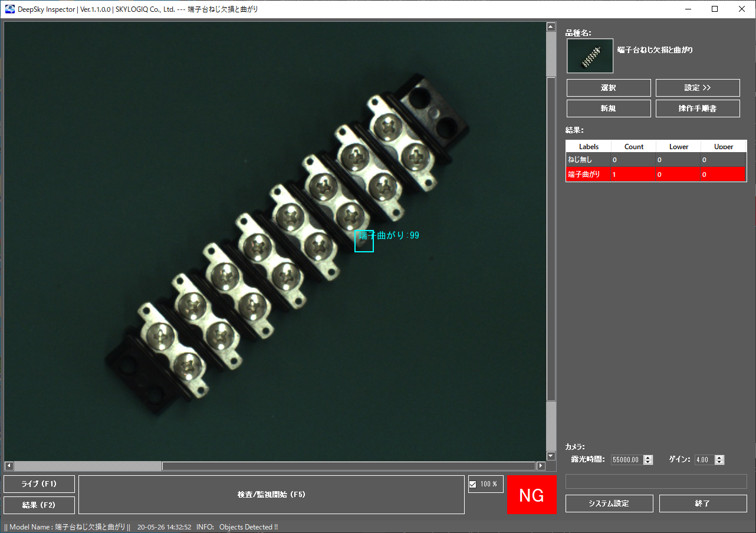Click the horizontal scrollbar thumb of image view
Image resolution: width=756 pixels, height=533 pixels.
(x=349, y=466)
